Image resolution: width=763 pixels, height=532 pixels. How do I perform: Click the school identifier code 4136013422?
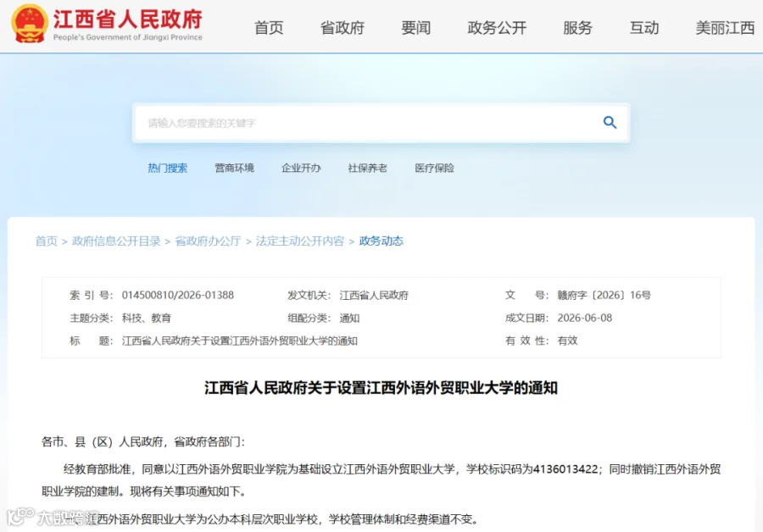565,469
